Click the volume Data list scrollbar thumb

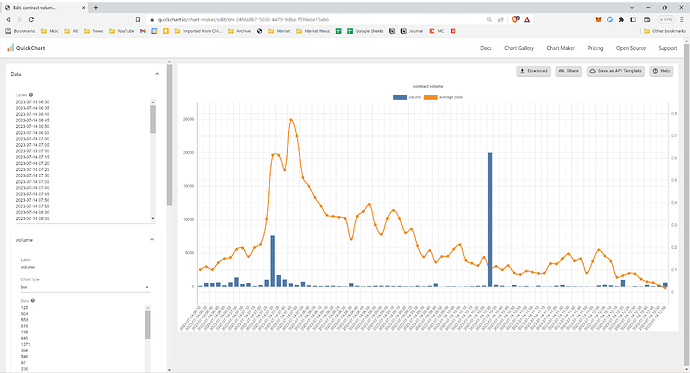[x=148, y=325]
